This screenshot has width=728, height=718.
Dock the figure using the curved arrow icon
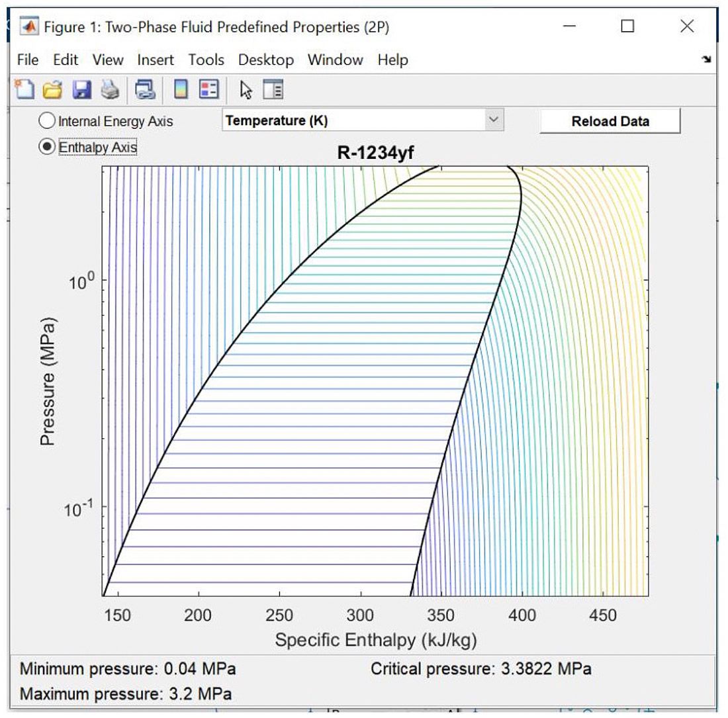tap(705, 60)
